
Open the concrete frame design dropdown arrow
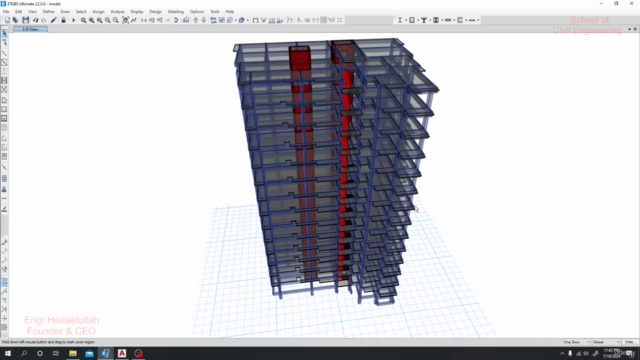(x=418, y=20)
